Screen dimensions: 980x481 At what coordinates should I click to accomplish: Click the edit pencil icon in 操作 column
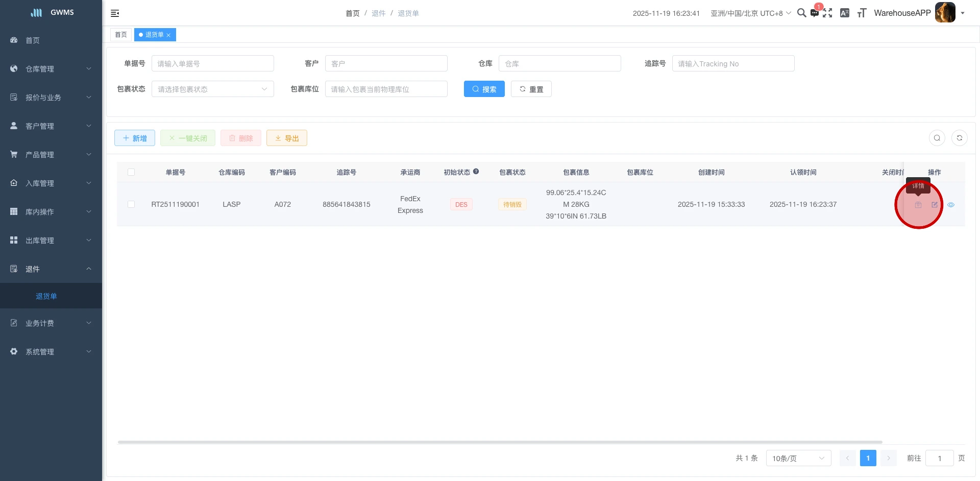tap(935, 205)
